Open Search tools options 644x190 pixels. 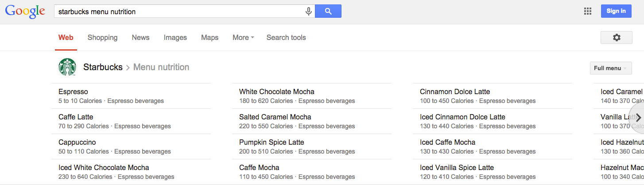(286, 38)
